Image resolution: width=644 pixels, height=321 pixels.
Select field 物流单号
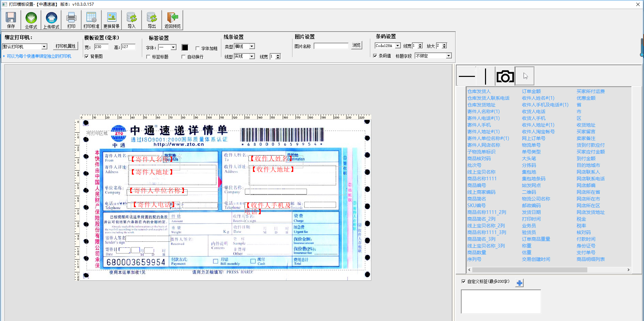click(x=531, y=145)
